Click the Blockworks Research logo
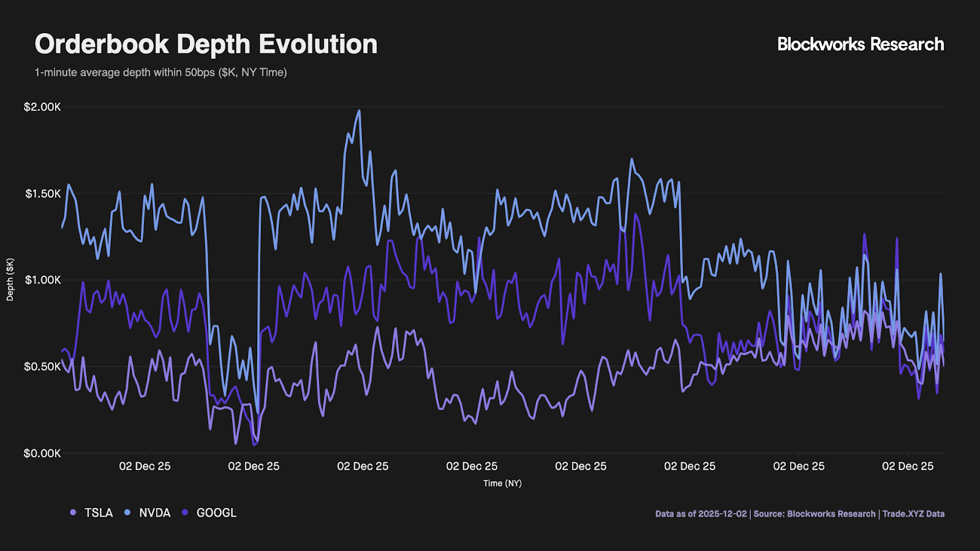 (860, 44)
